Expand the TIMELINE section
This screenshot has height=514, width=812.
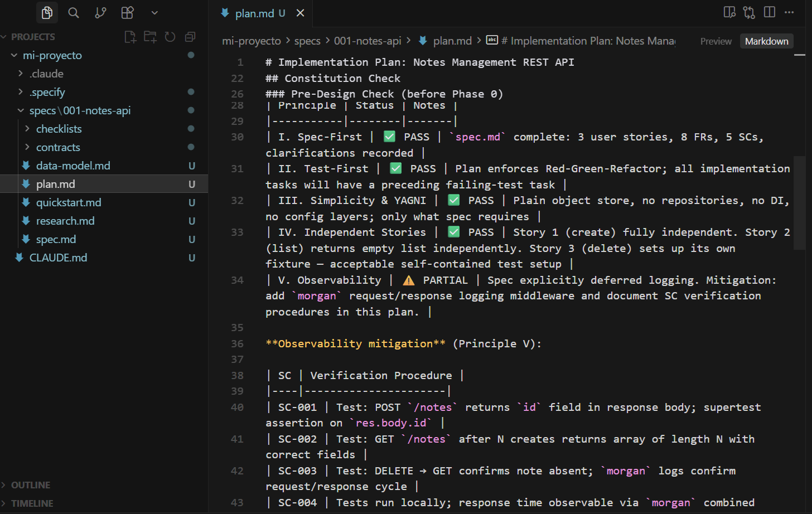(32, 503)
